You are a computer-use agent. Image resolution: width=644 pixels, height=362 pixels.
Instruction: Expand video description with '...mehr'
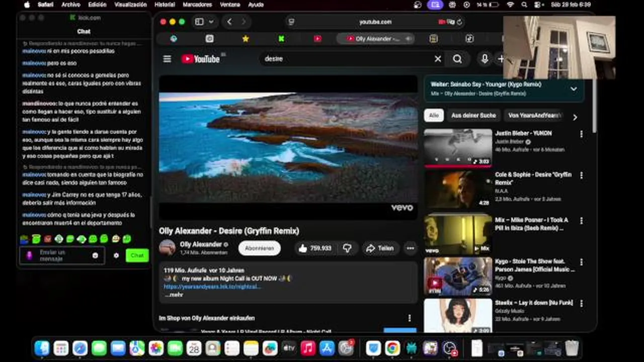pos(174,295)
